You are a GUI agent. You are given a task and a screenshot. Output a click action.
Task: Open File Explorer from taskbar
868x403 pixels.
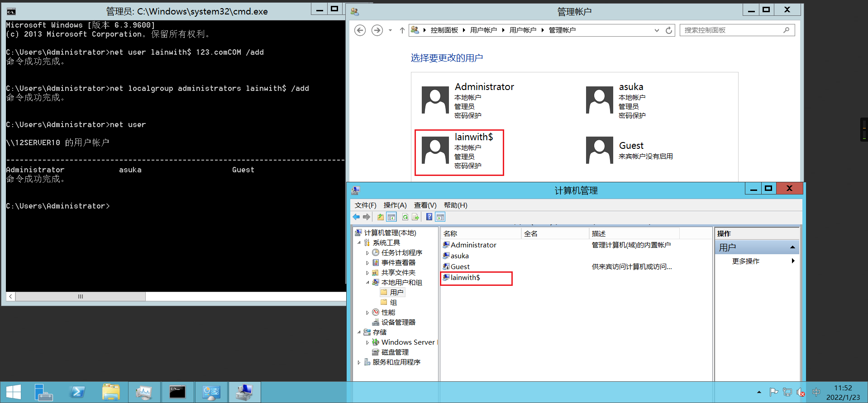click(x=111, y=392)
